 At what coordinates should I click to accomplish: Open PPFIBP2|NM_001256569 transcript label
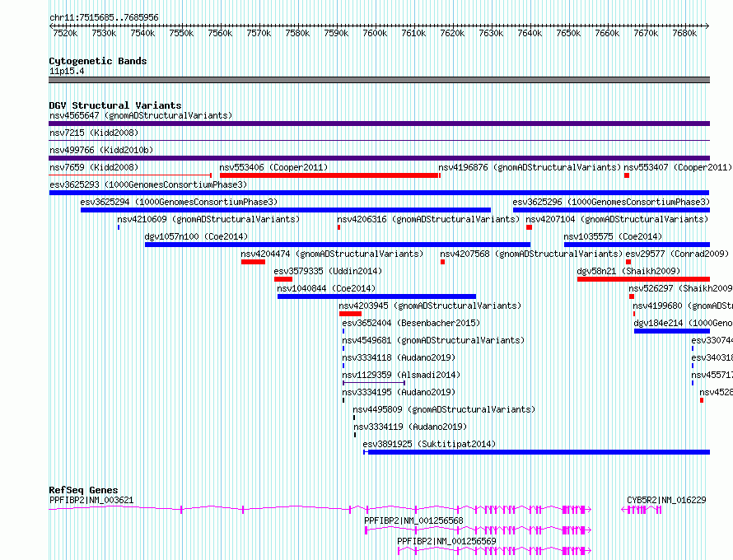[x=446, y=541]
